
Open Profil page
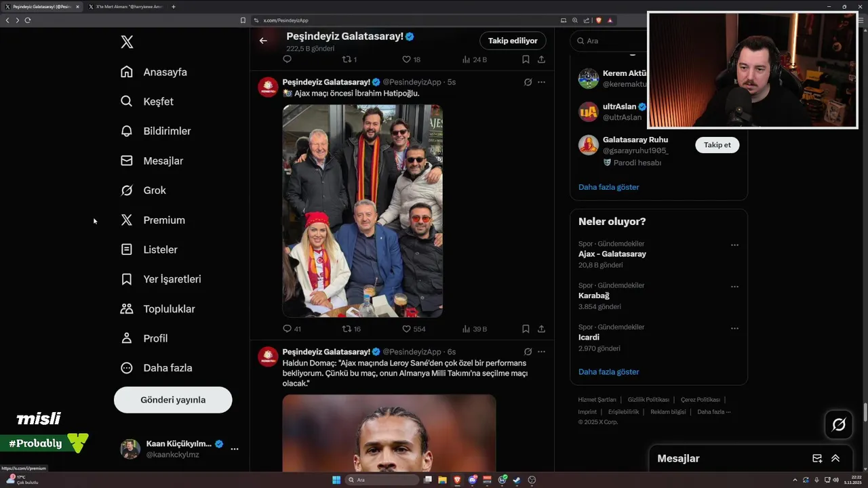pos(144,338)
